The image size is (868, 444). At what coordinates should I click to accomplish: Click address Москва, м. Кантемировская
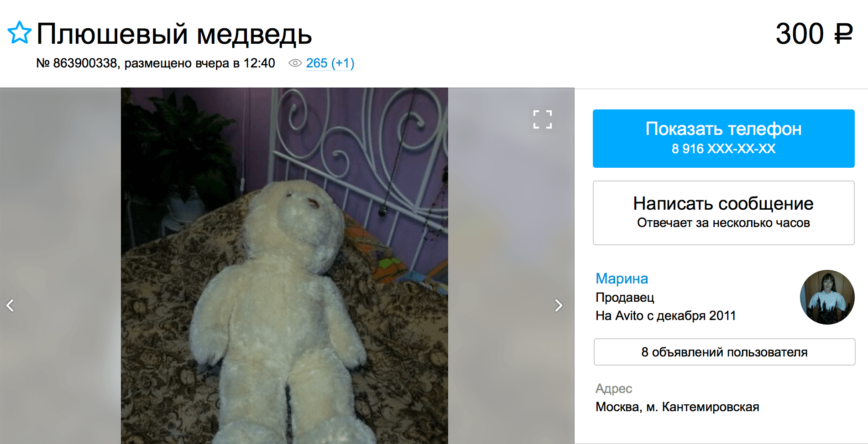click(x=677, y=407)
